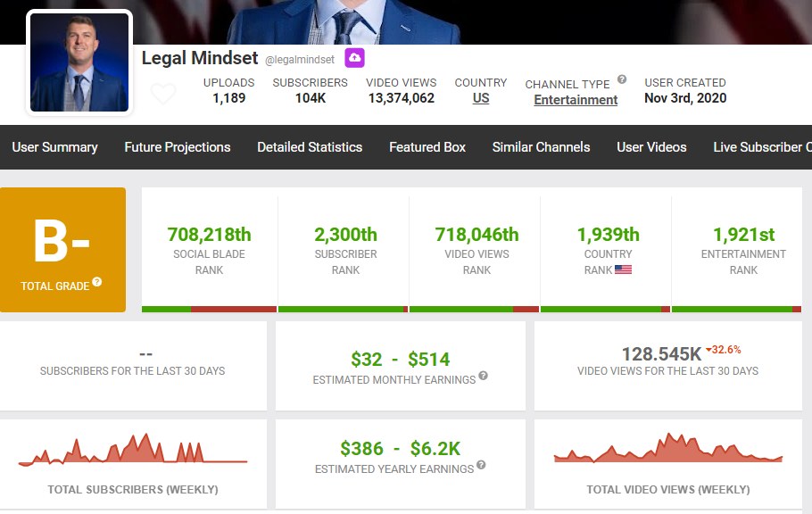This screenshot has width=812, height=514.
Task: Click the purple upload cloud icon
Action: [355, 57]
